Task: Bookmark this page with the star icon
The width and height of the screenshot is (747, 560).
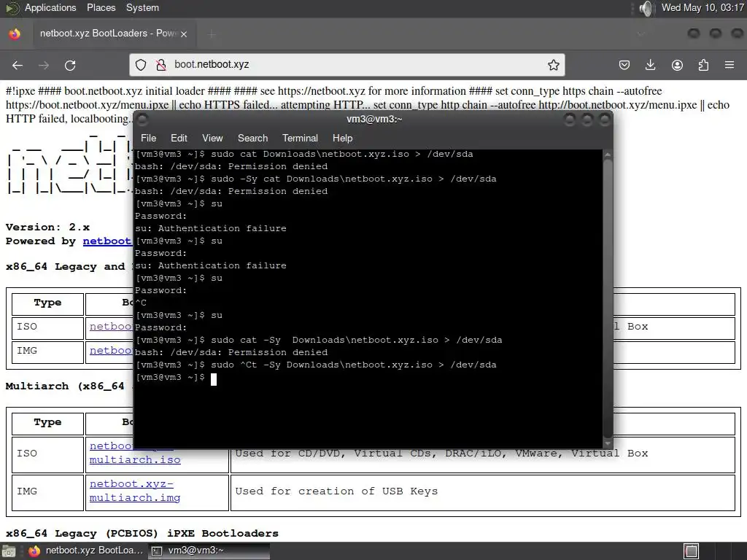Action: (553, 65)
